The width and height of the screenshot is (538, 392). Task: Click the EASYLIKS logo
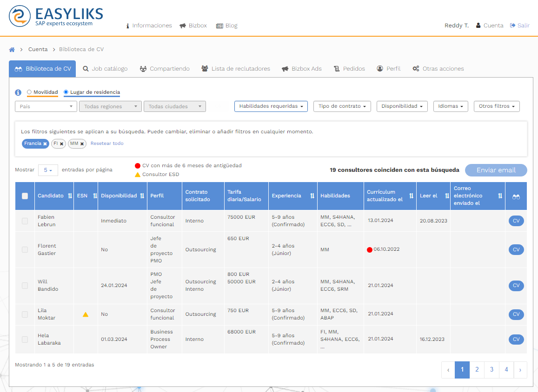click(56, 16)
